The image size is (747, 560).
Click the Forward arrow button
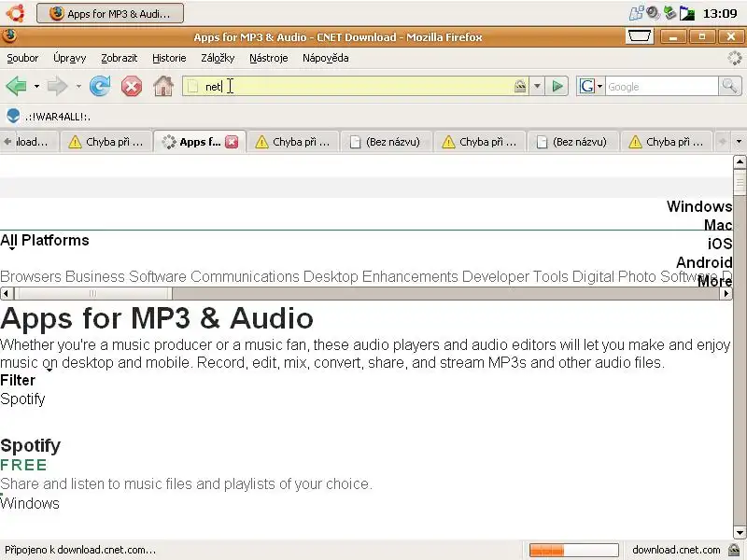[x=58, y=86]
